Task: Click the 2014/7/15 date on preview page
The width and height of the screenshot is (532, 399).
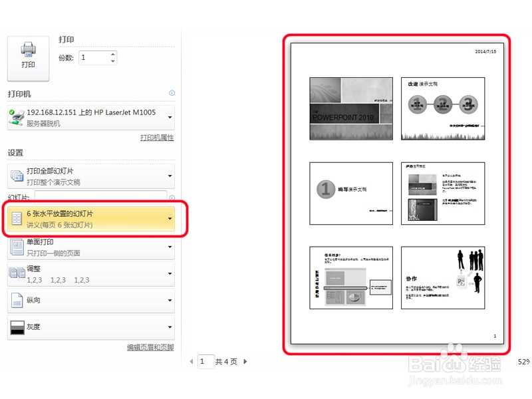Action: (x=485, y=52)
